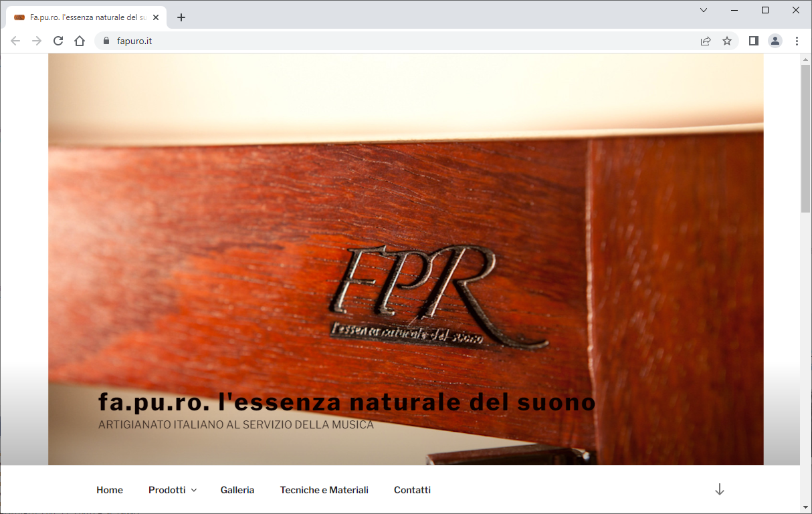Reload the fapuro.it page
Image resolution: width=812 pixels, height=514 pixels.
58,41
